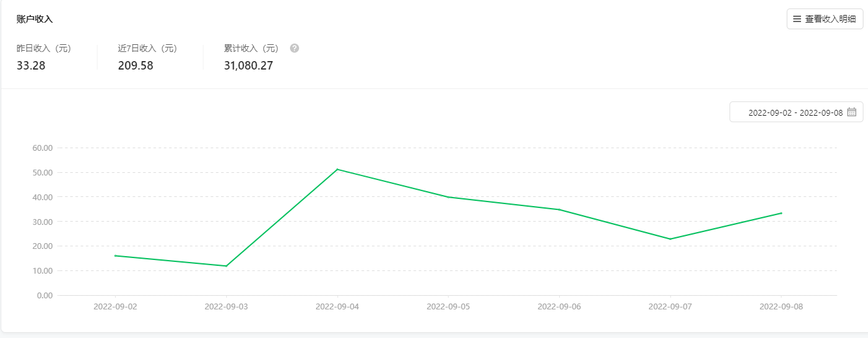The width and height of the screenshot is (868, 338).
Task: Click the chart line's endpoint at 2022-09-08
Action: [781, 213]
